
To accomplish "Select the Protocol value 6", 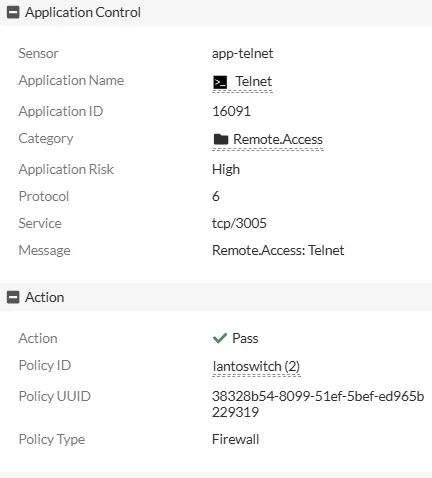I will 216,196.
